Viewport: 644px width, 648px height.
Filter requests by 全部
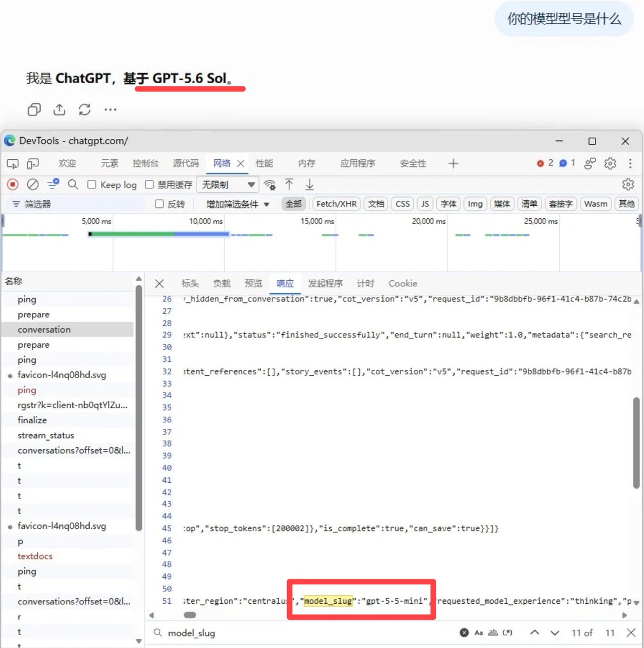pos(294,204)
